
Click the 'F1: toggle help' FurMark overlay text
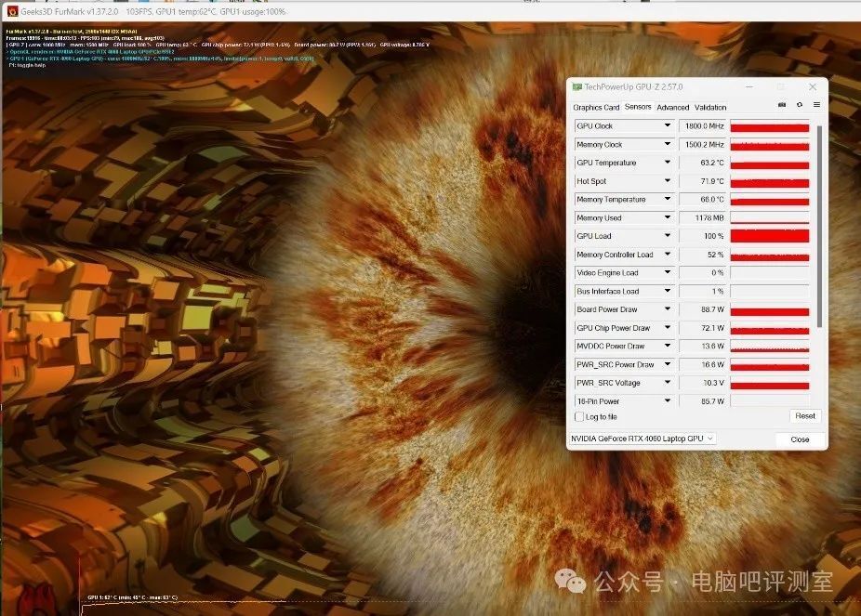(x=28, y=65)
